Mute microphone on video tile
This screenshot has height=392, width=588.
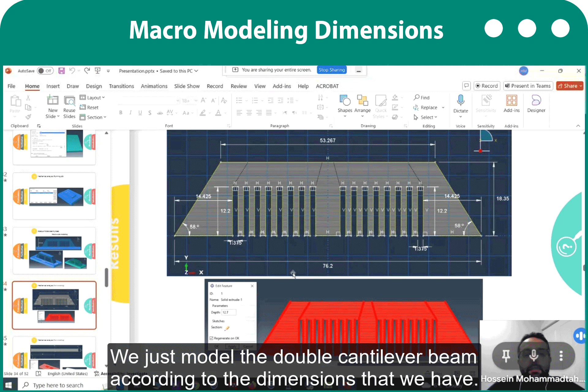click(x=533, y=356)
